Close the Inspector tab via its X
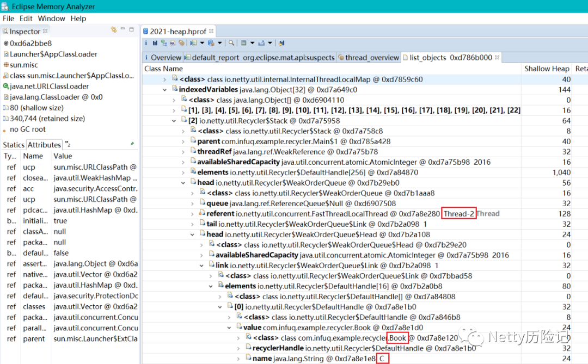 pos(45,31)
